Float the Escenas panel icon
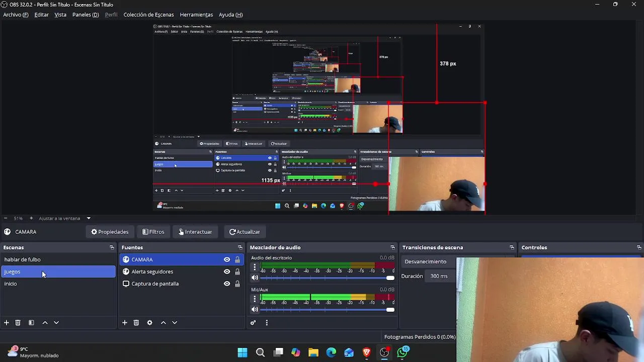 tap(112, 247)
